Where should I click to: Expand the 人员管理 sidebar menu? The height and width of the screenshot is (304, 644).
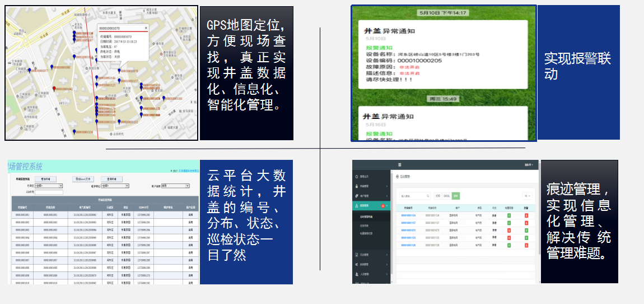click(371, 274)
